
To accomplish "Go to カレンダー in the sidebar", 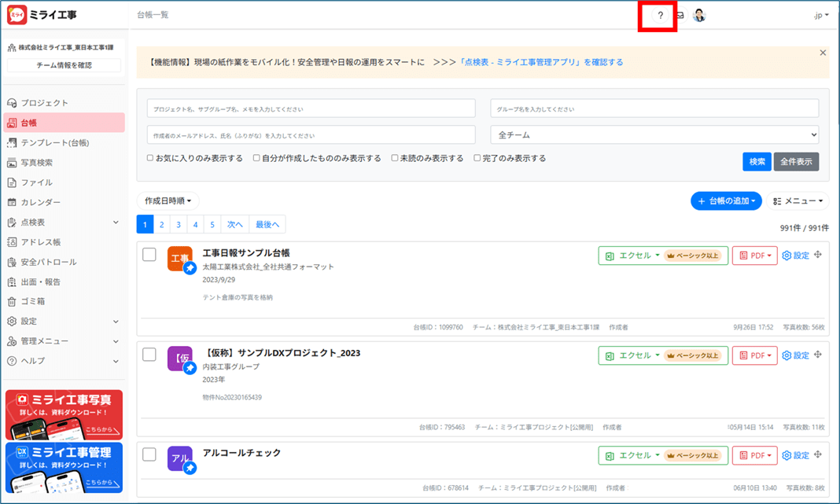I will [x=40, y=202].
